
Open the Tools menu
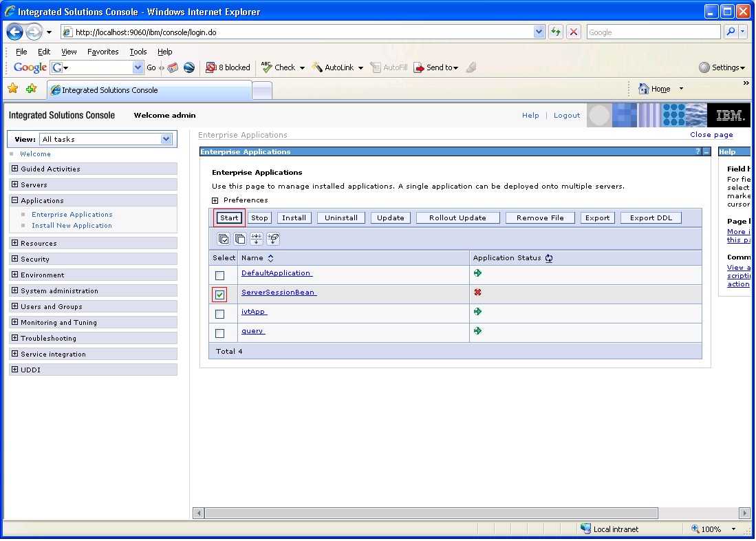[138, 52]
